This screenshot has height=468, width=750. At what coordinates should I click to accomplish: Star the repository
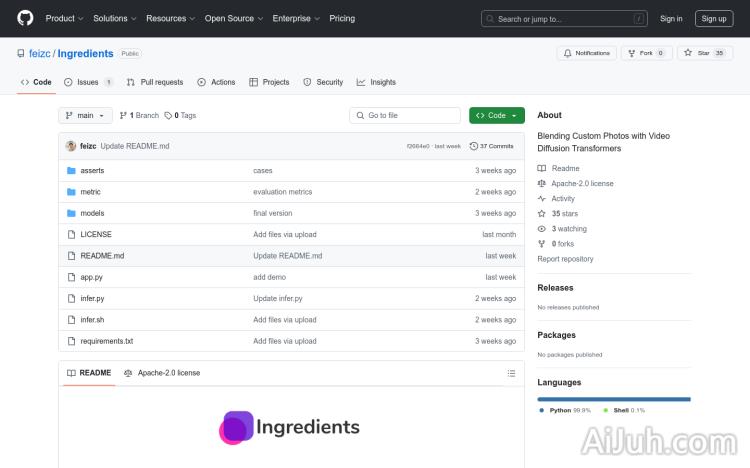[704, 53]
